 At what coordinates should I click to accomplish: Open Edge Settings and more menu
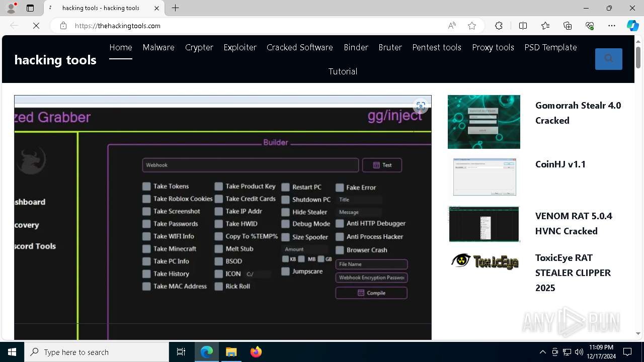[612, 26]
